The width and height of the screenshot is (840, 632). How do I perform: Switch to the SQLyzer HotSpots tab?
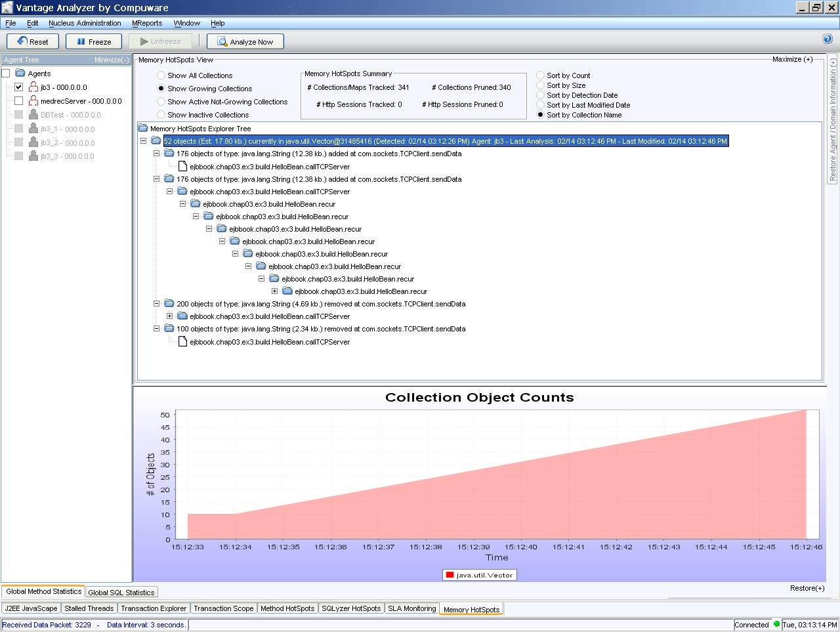[351, 608]
